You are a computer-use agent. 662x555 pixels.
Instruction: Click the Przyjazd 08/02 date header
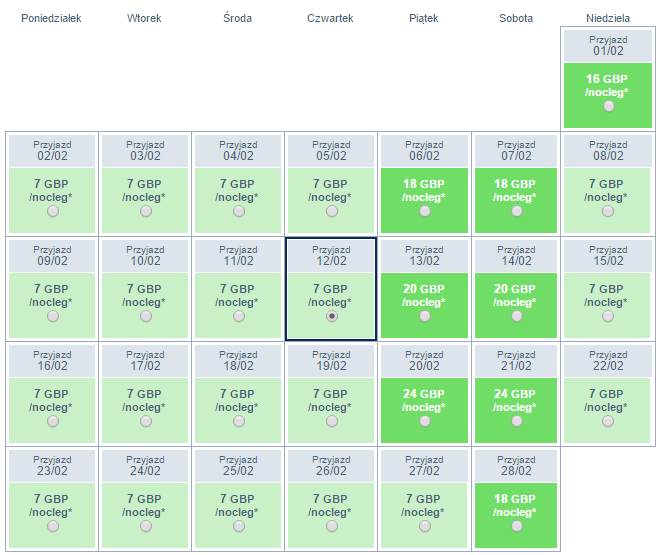[x=609, y=150]
